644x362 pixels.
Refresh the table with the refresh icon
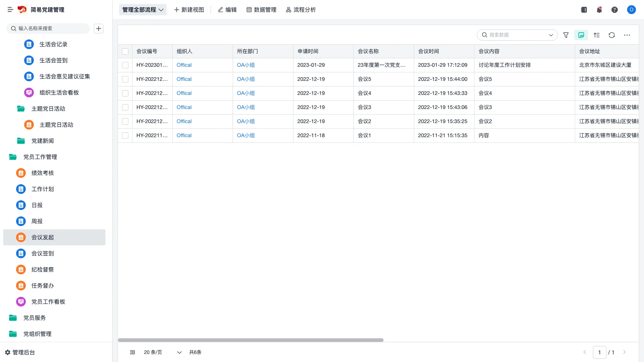[x=612, y=35]
